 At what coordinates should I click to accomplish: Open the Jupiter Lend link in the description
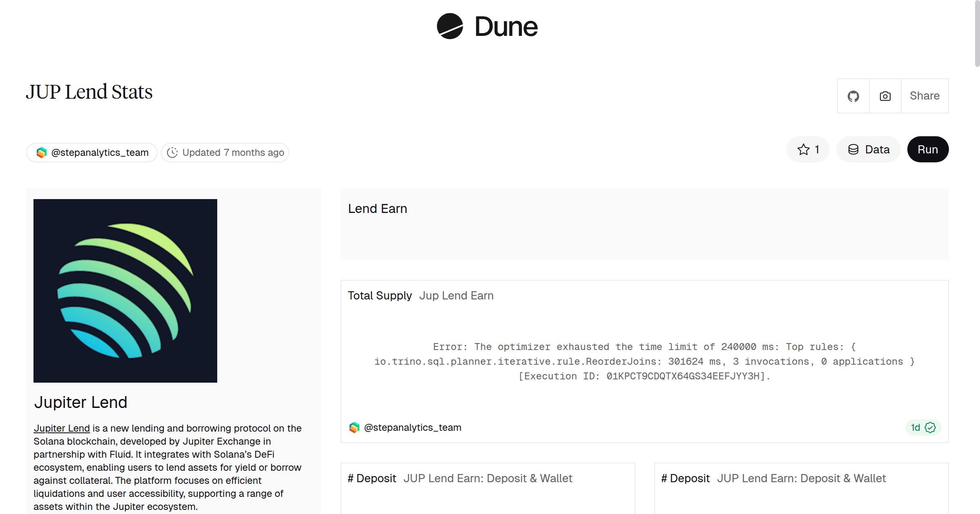[x=61, y=428]
